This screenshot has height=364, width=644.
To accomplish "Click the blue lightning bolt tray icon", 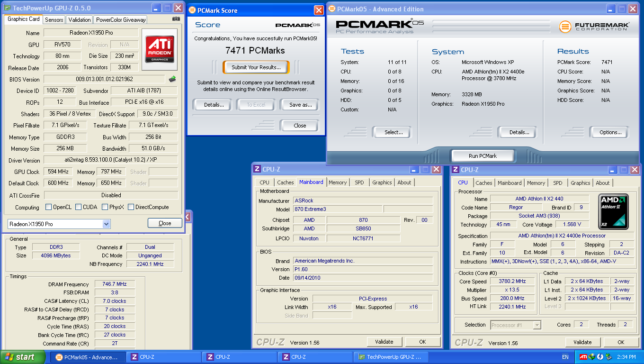I will [600, 357].
